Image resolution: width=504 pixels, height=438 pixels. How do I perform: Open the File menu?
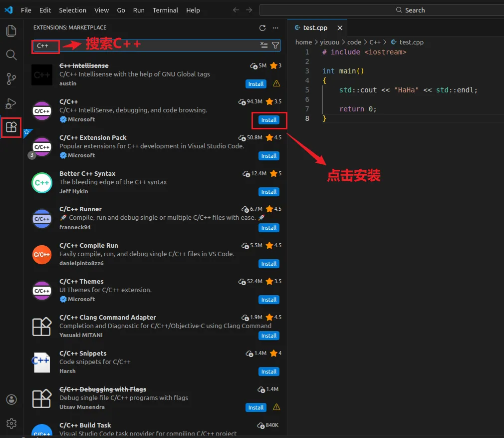click(x=26, y=10)
